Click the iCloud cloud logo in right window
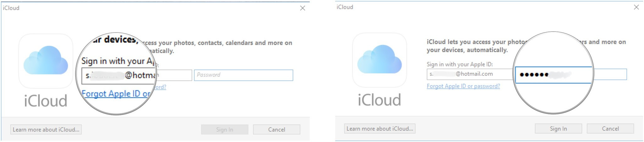644x142 pixels. (x=380, y=60)
